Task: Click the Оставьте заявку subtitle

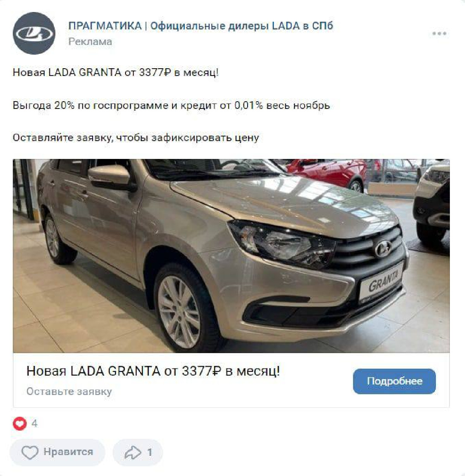Action: (69, 391)
